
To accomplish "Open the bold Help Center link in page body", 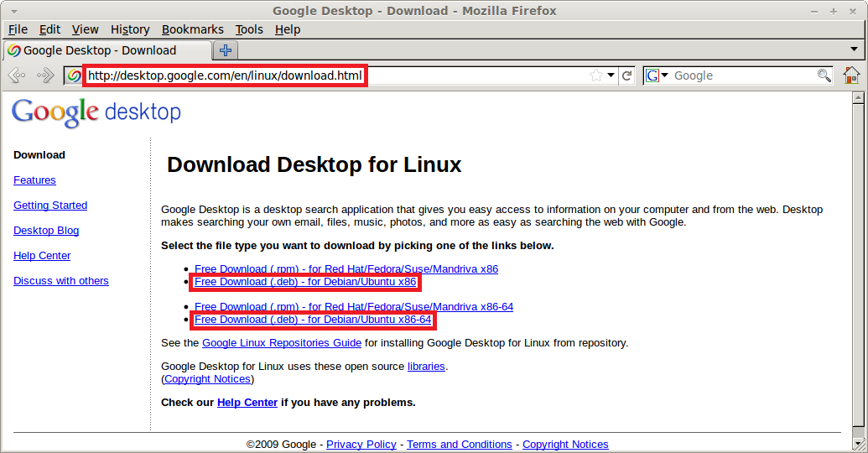I will click(x=247, y=403).
